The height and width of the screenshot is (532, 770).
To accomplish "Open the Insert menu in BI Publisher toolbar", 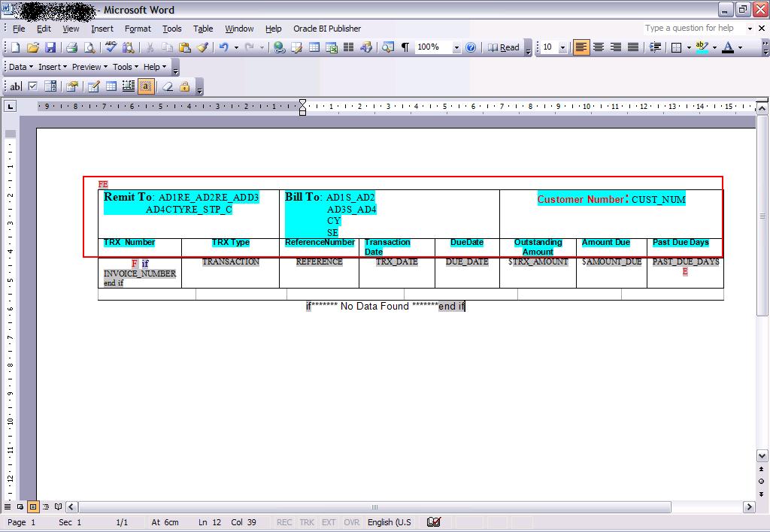I will pyautogui.click(x=50, y=67).
